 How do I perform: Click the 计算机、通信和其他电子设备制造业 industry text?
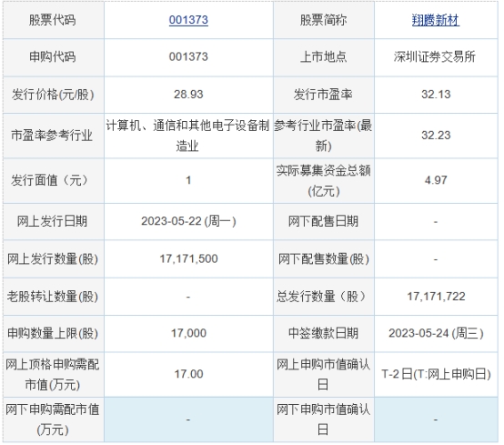187,136
